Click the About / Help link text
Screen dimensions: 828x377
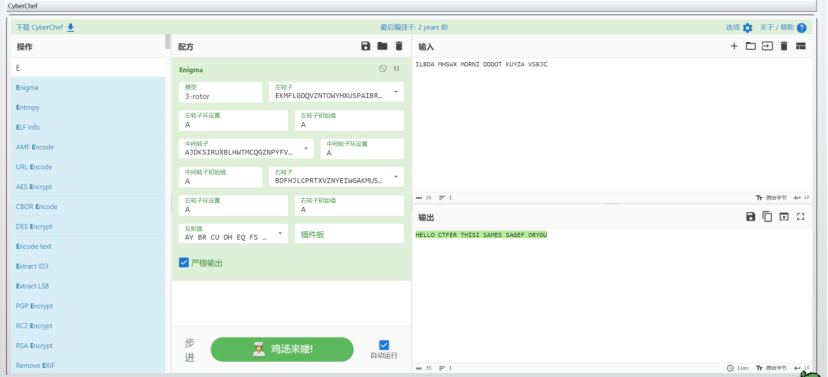point(777,27)
